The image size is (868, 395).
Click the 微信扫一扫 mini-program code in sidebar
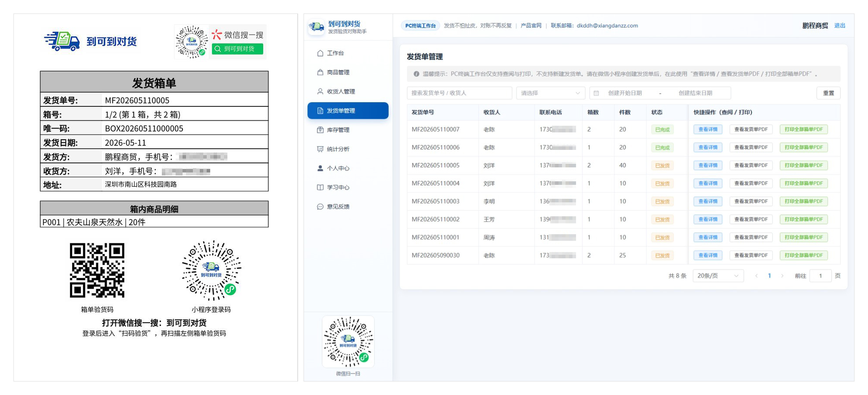click(348, 342)
